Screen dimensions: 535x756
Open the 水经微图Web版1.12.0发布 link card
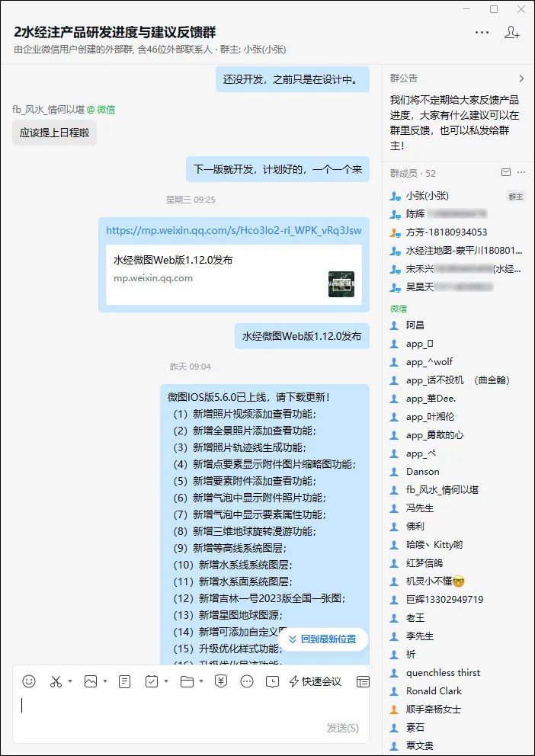pyautogui.click(x=234, y=274)
